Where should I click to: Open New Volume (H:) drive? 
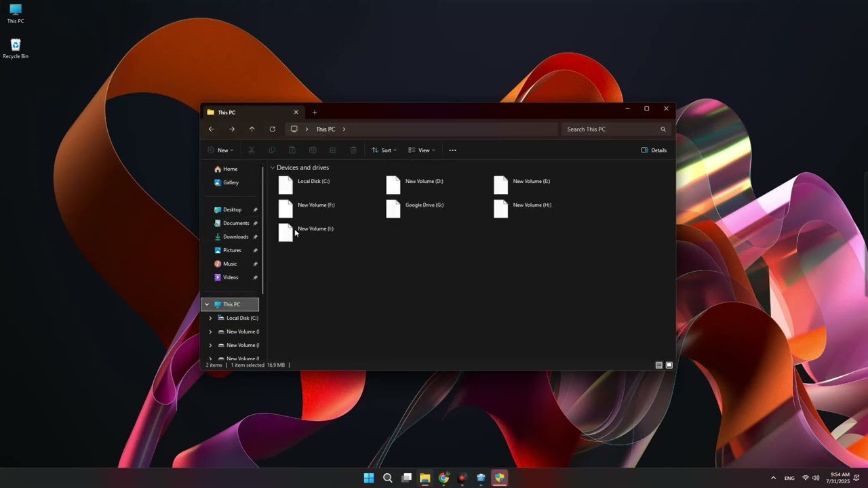pos(522,208)
